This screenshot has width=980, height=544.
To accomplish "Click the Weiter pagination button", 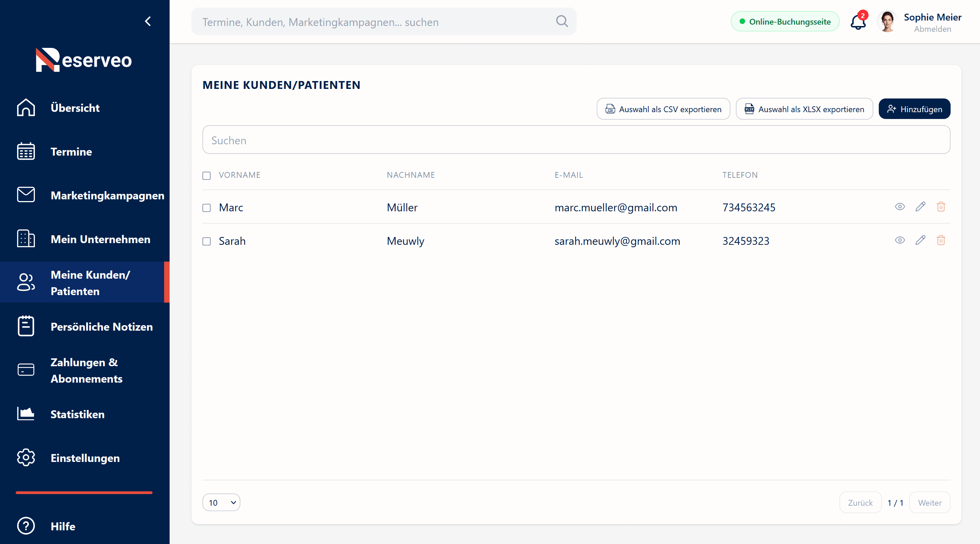I will point(929,502).
